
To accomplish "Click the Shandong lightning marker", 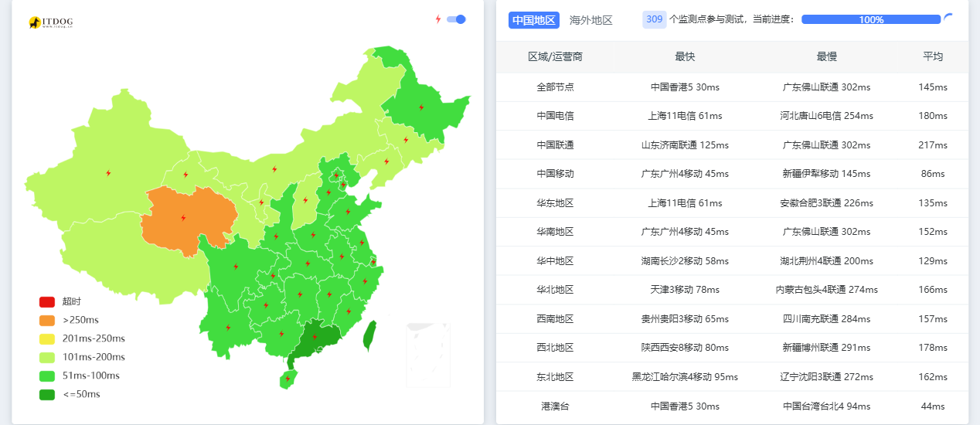I will tap(348, 212).
